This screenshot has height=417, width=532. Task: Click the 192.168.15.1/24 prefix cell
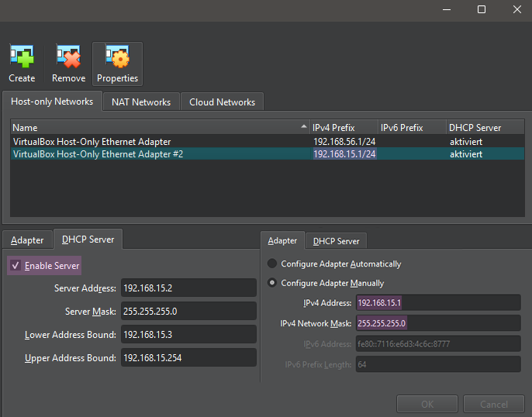pyautogui.click(x=344, y=154)
